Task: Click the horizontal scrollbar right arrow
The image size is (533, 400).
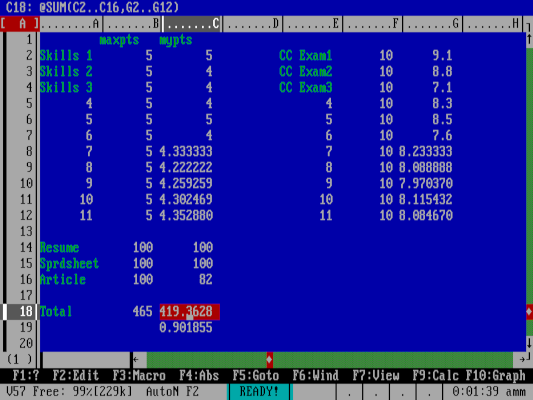Action: click(x=522, y=359)
